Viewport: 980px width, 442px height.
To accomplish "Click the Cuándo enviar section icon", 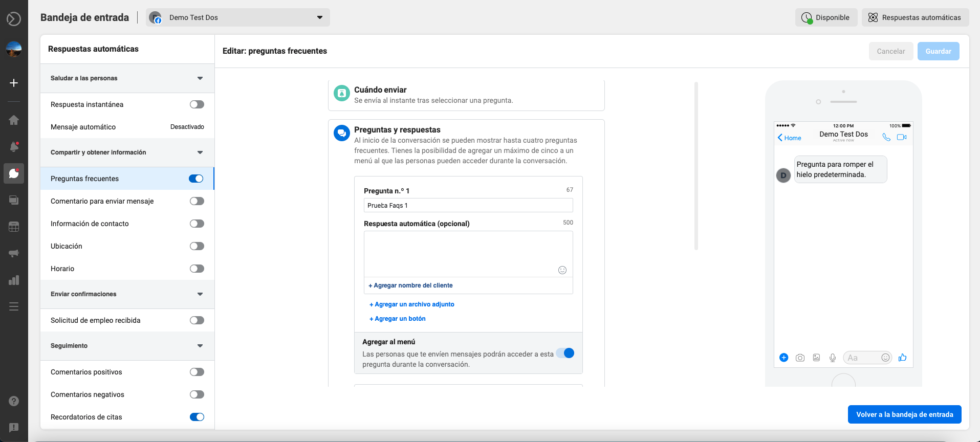I will (341, 94).
